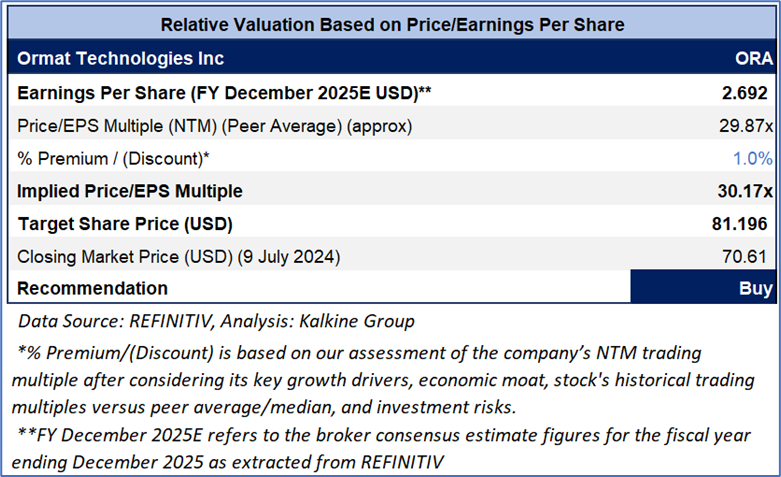The height and width of the screenshot is (477, 781).
Task: Click the 81.196 target share price value
Action: pyautogui.click(x=742, y=224)
